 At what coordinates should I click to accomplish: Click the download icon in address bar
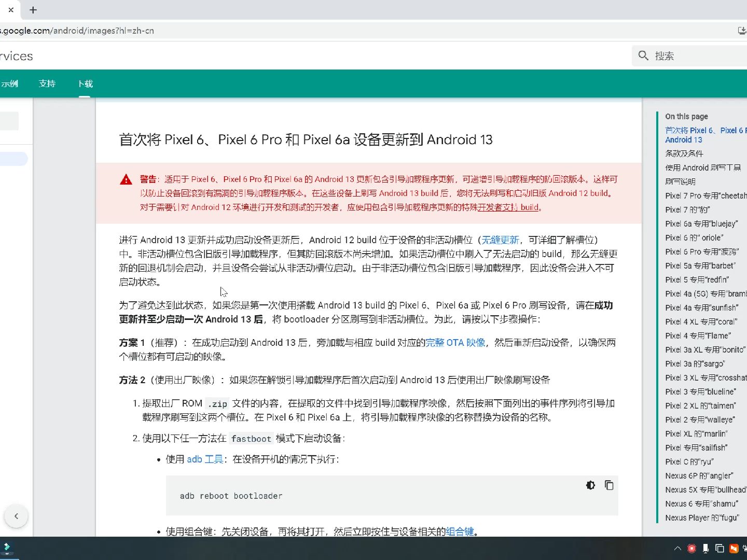742,31
